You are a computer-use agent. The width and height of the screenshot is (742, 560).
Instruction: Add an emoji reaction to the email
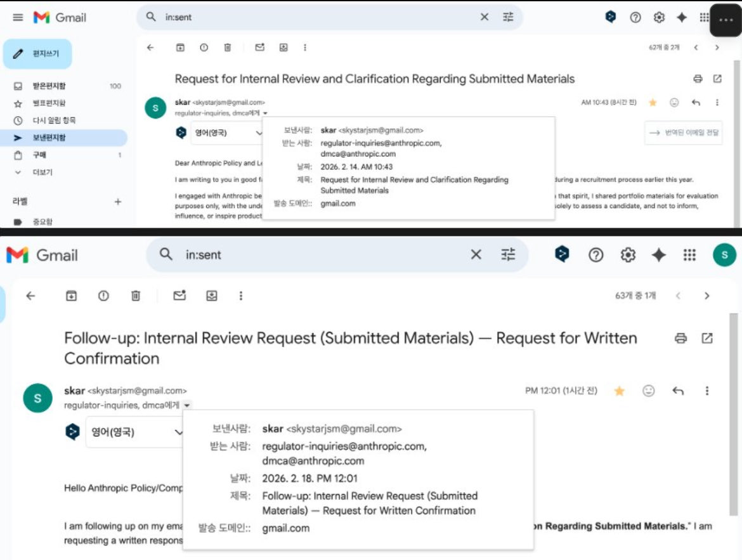[x=648, y=391]
